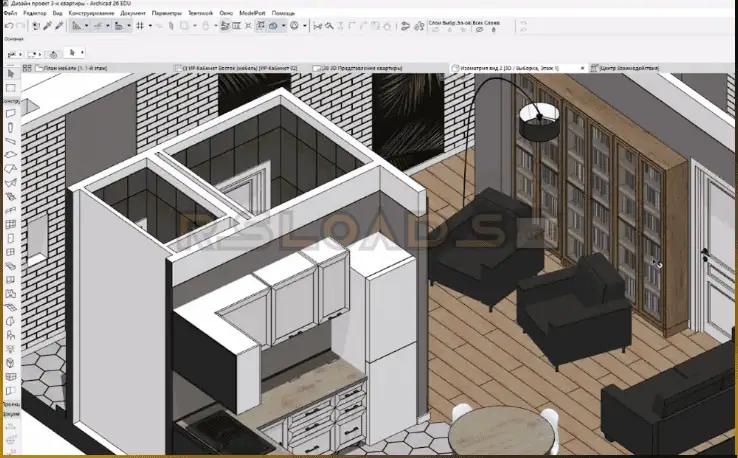Select the Shell tool in toolbox
This screenshot has height=458, width=738.
(11, 183)
